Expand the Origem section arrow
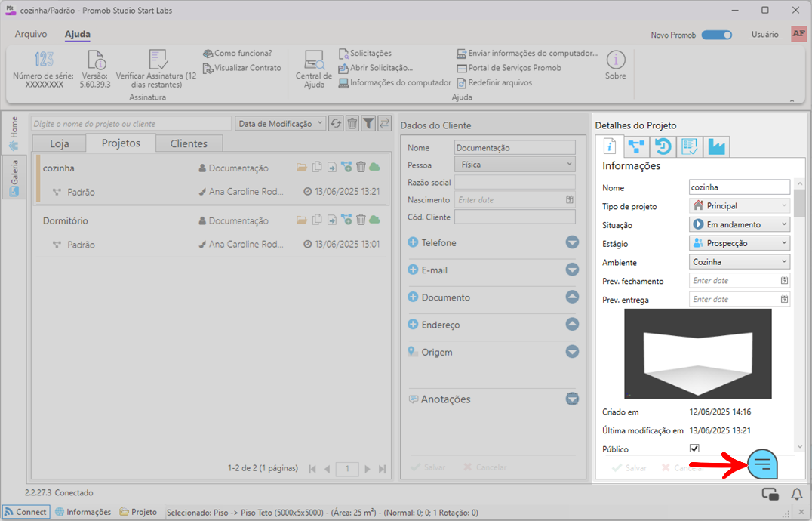The width and height of the screenshot is (812, 521). point(572,352)
